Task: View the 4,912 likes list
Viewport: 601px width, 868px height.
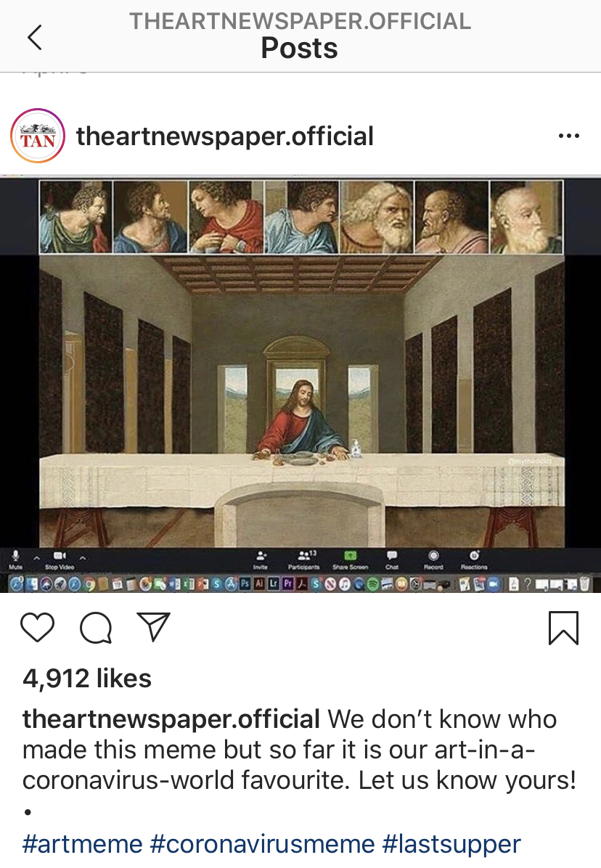Action: click(x=87, y=678)
